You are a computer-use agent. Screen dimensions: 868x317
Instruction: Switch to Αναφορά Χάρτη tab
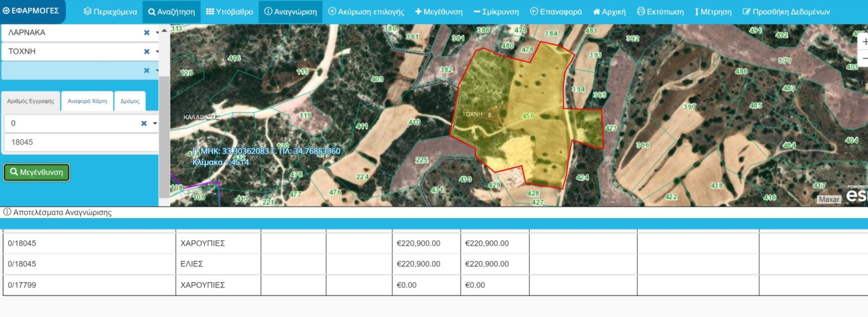click(87, 101)
